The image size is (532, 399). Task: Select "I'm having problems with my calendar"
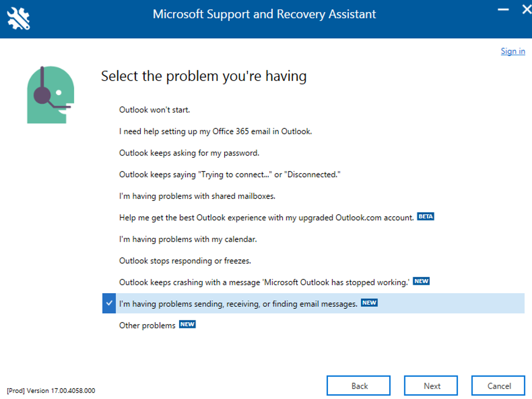(188, 240)
